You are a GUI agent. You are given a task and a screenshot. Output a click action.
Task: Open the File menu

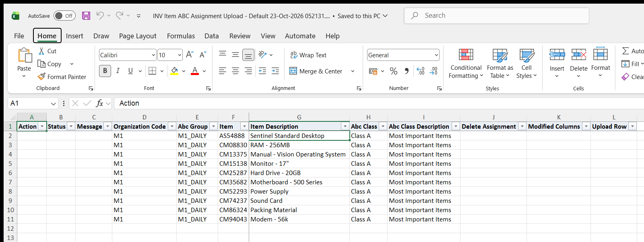(19, 36)
